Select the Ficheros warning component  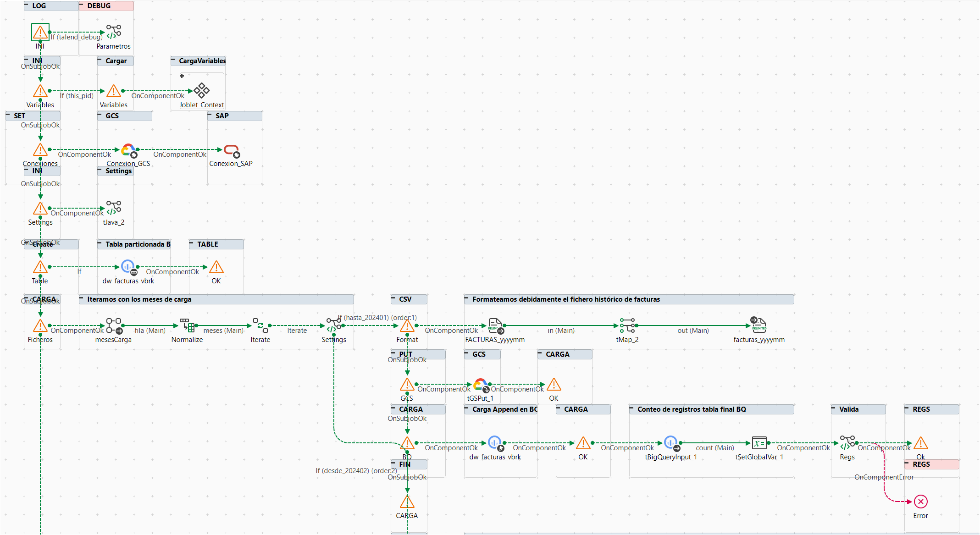(40, 325)
